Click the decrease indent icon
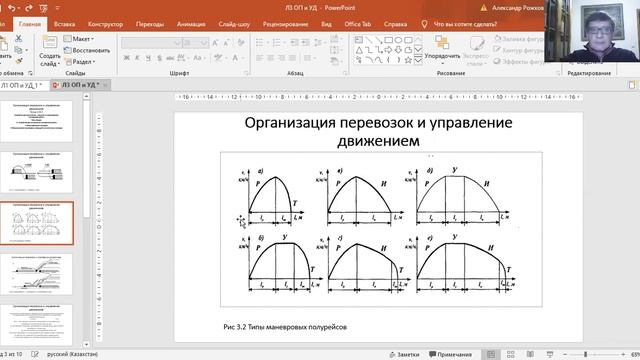The height and width of the screenshot is (360, 640). coord(294,43)
